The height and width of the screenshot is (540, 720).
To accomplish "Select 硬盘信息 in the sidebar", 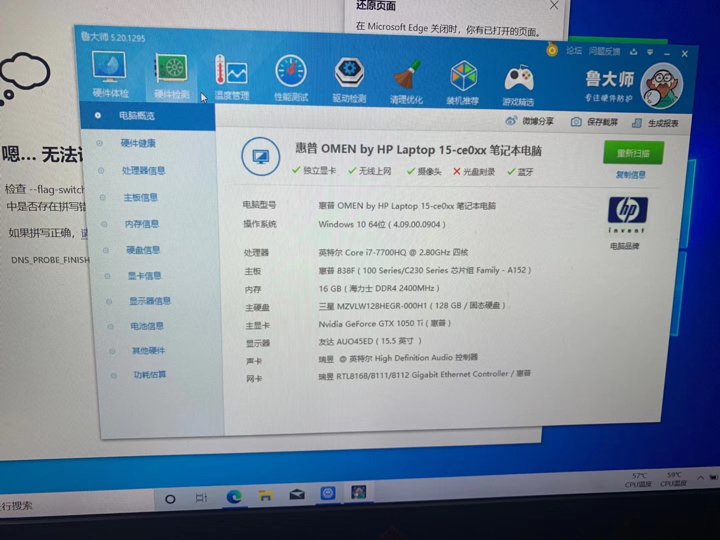I will point(143,250).
